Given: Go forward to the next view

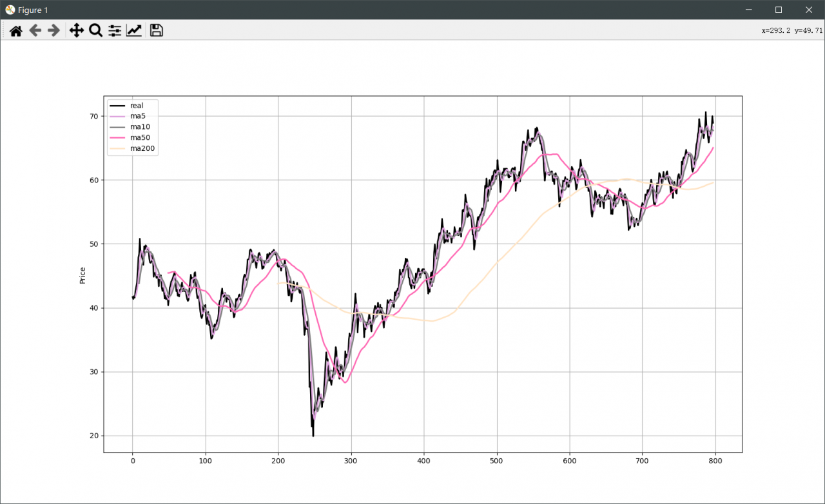Looking at the screenshot, I should click(x=54, y=30).
